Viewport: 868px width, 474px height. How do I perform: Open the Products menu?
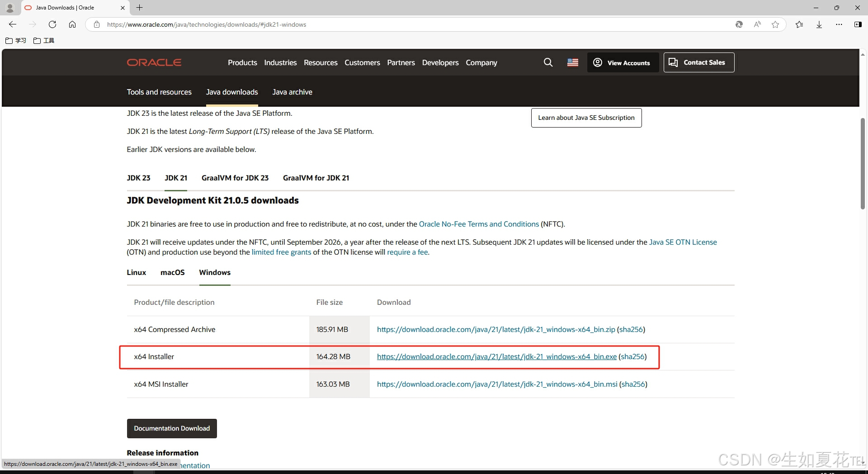[x=242, y=62]
